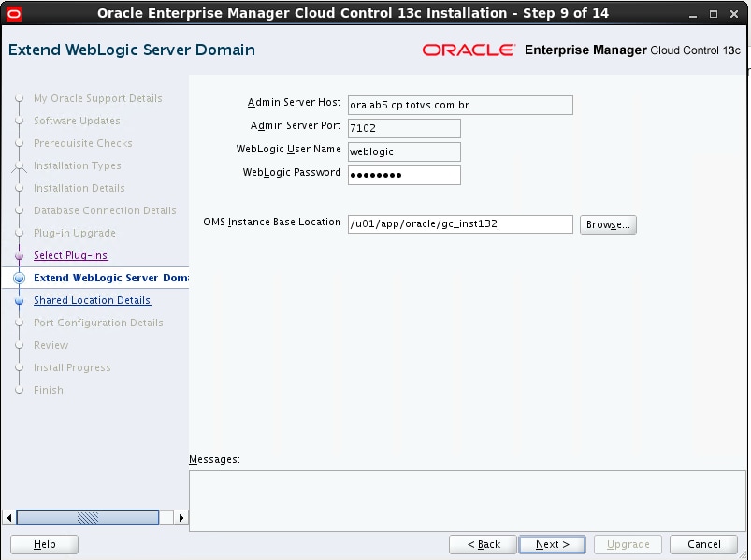Browse for OMS Instance Base Location
Screen dimensions: 751x560
pyautogui.click(x=608, y=224)
